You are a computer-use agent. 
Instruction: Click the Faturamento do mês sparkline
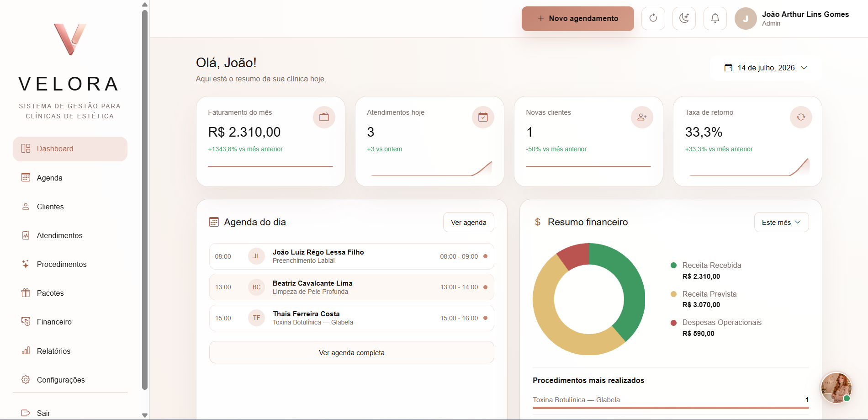point(270,166)
